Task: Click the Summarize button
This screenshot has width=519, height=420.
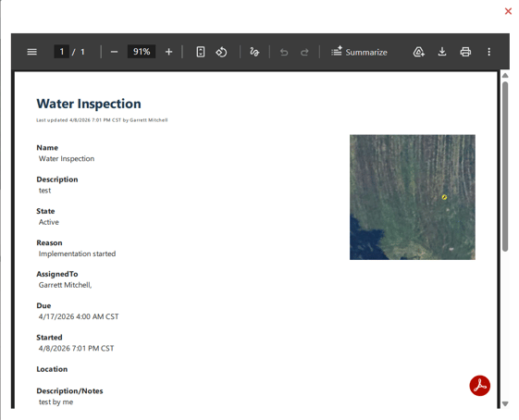Action: tap(359, 52)
